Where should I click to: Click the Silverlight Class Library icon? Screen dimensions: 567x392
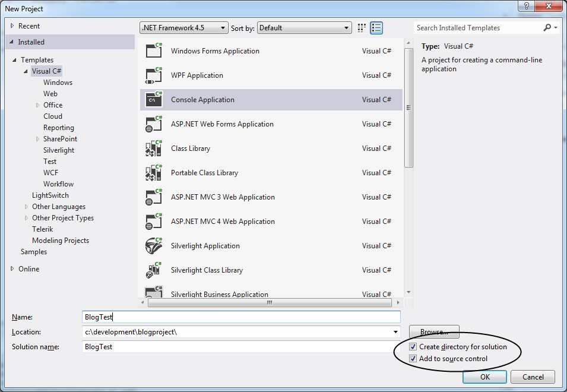click(154, 270)
